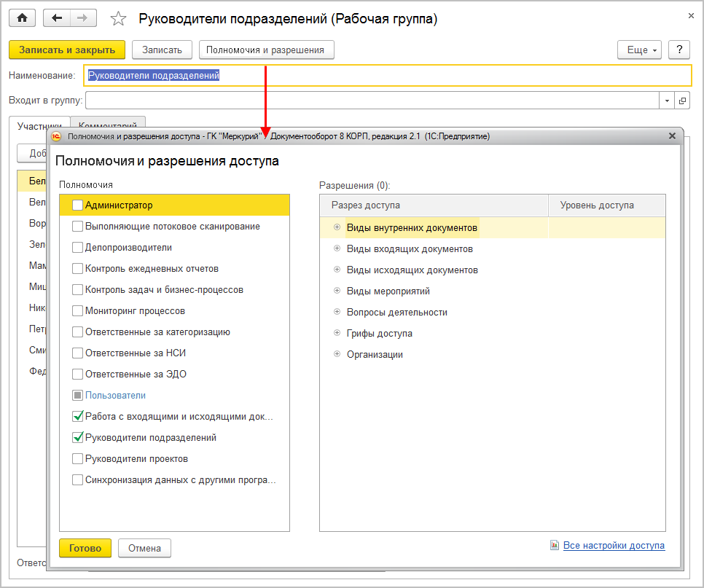Tick Контроль задач и бизнес-процессов
Image resolution: width=704 pixels, height=588 pixels.
pos(78,289)
